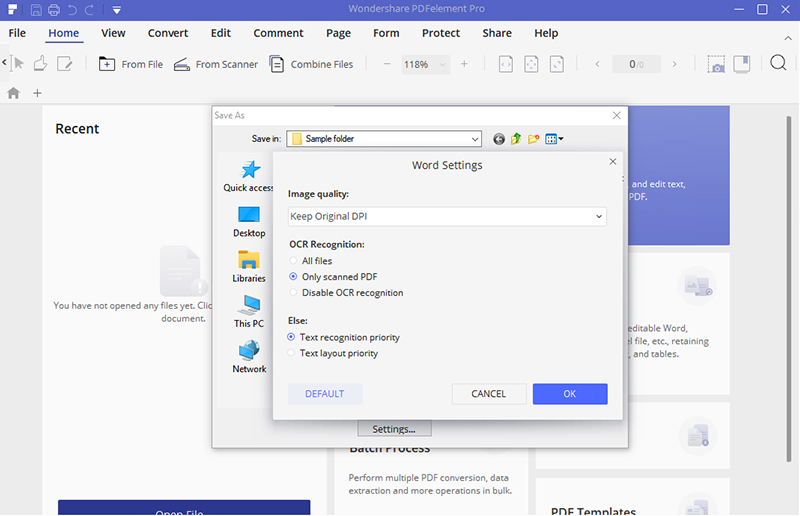Collapse the ribbon with chevron
This screenshot has height=516, width=800.
coord(788,38)
